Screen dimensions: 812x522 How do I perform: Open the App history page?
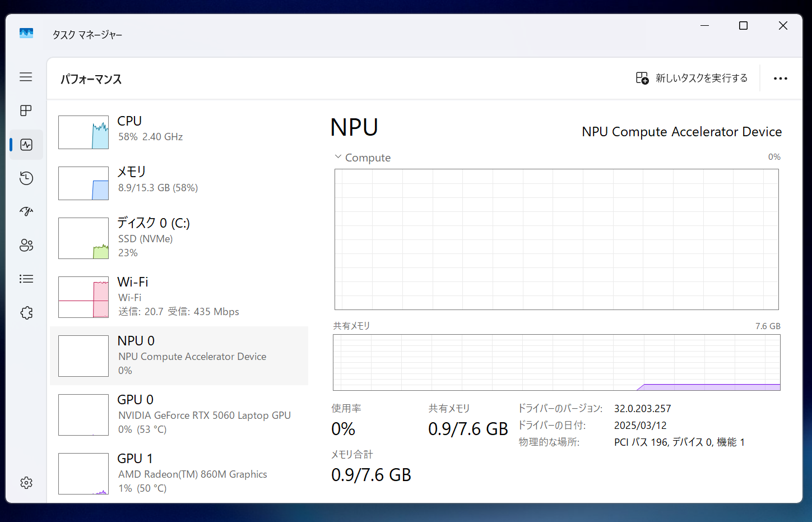26,178
